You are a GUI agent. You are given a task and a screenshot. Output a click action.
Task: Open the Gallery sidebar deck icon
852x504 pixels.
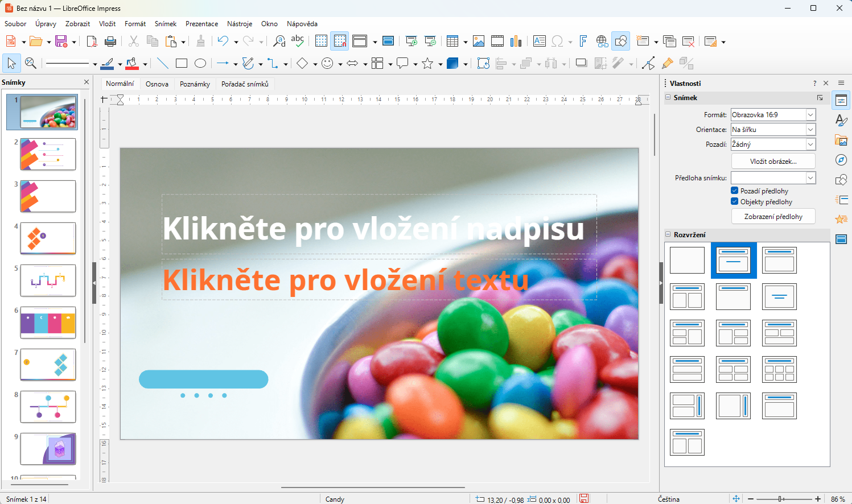(841, 141)
